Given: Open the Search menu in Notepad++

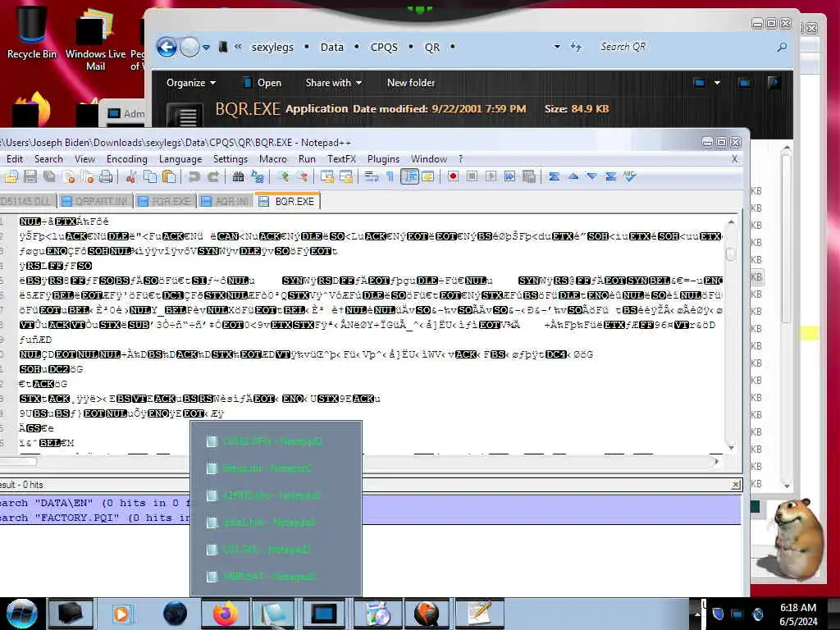Looking at the screenshot, I should [x=48, y=159].
